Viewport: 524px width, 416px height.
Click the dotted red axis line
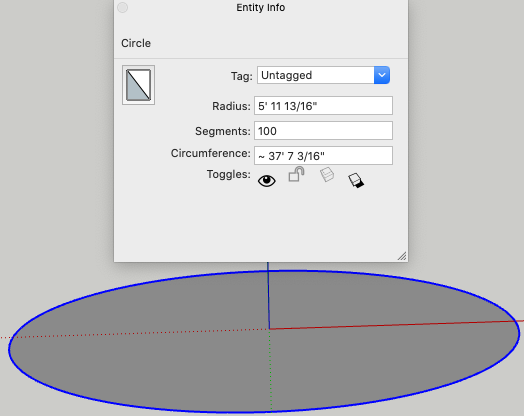(x=134, y=333)
